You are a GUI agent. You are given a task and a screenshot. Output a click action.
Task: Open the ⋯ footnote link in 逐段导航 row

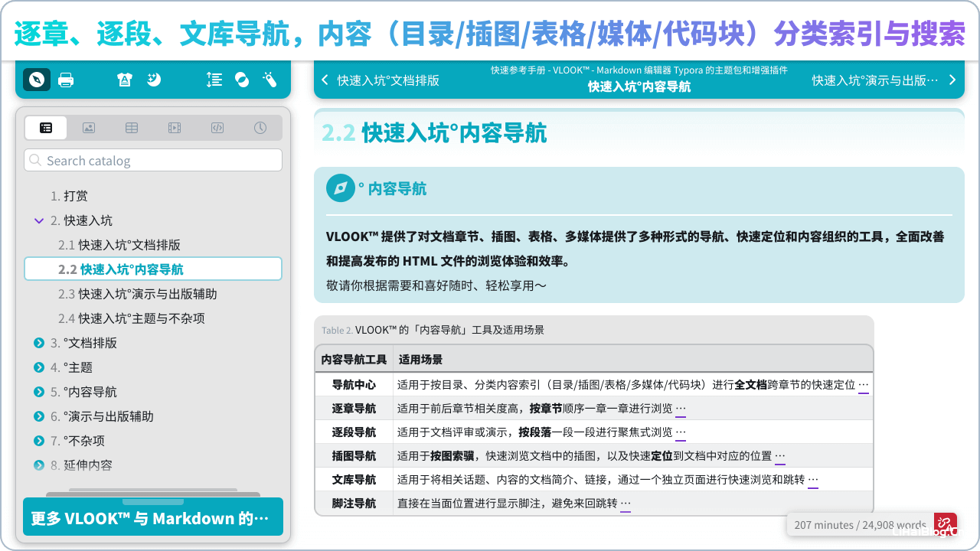pyautogui.click(x=681, y=433)
